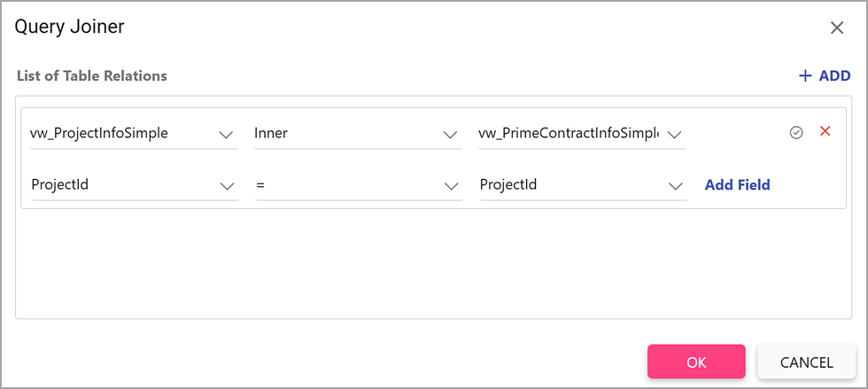Select the vw_ProjectInfoSimple left table field

(134, 134)
